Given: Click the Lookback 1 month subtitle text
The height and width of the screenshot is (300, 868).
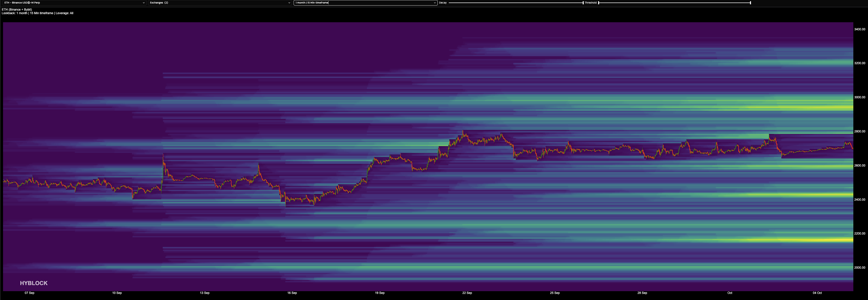Looking at the screenshot, I should 37,13.
